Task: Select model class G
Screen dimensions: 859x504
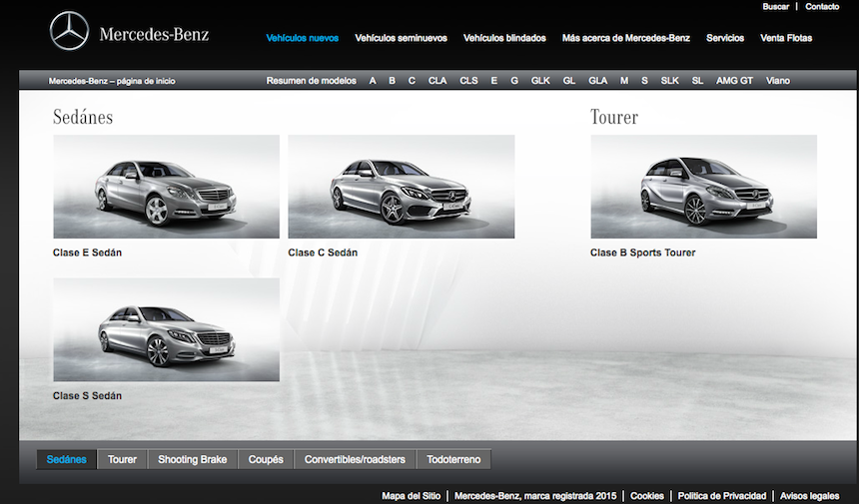Action: click(x=513, y=81)
